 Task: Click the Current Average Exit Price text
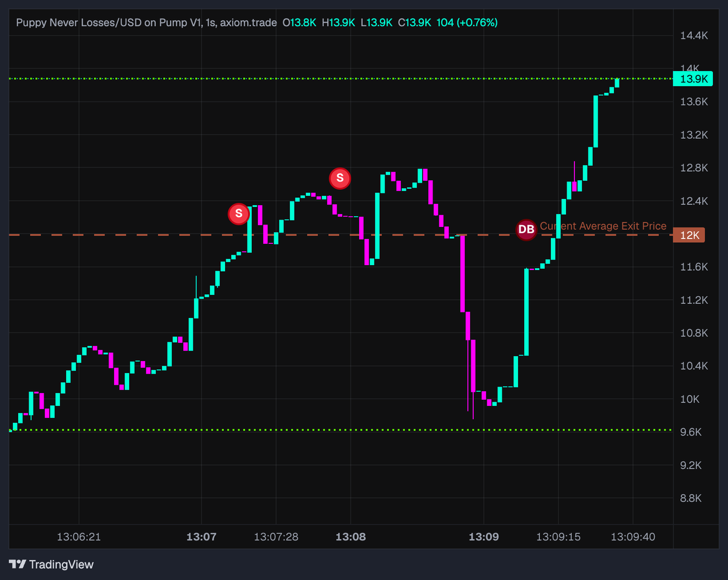(x=603, y=226)
